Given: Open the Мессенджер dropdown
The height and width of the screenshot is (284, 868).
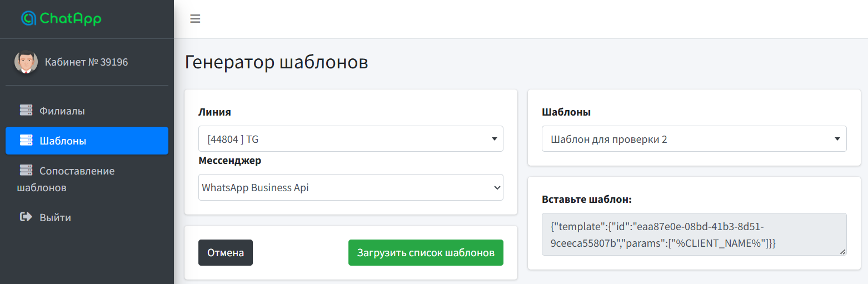Looking at the screenshot, I should (350, 187).
